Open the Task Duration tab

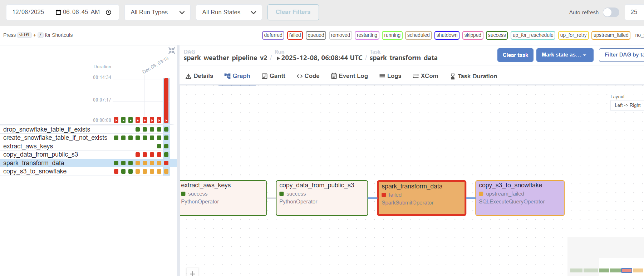point(473,76)
